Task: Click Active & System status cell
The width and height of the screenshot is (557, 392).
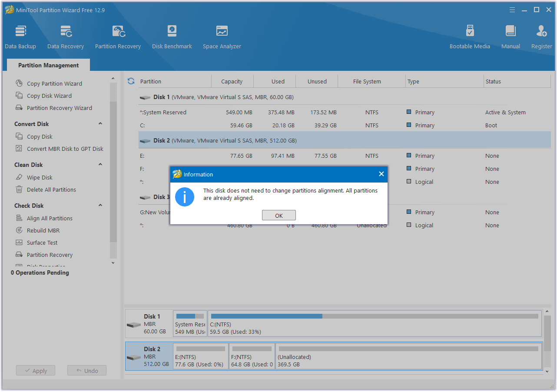Action: click(x=505, y=112)
